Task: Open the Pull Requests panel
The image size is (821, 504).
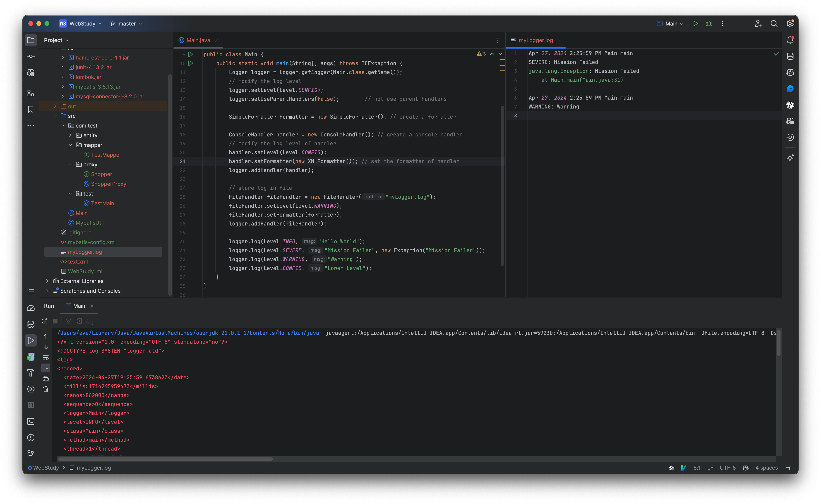Action: [31, 73]
